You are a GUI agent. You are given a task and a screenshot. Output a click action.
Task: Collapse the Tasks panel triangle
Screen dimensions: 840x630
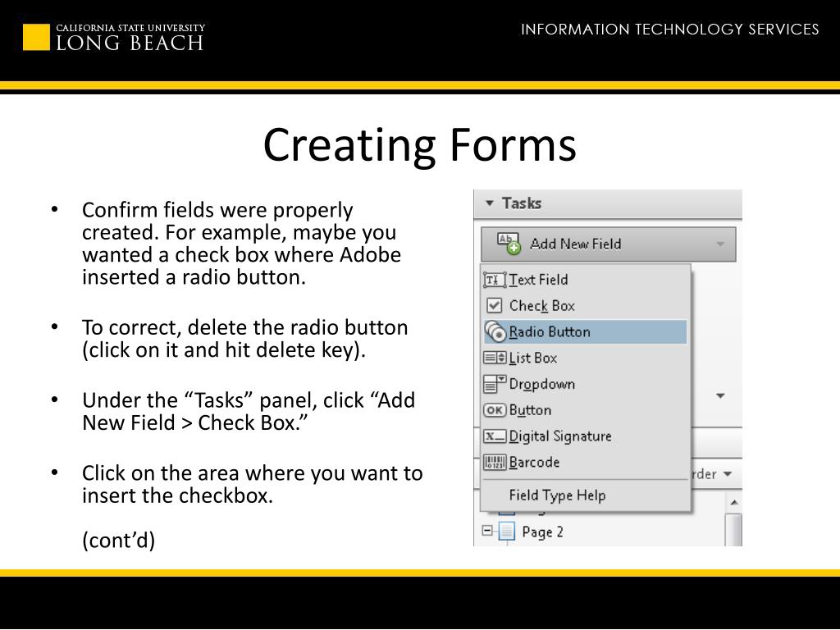pos(489,203)
